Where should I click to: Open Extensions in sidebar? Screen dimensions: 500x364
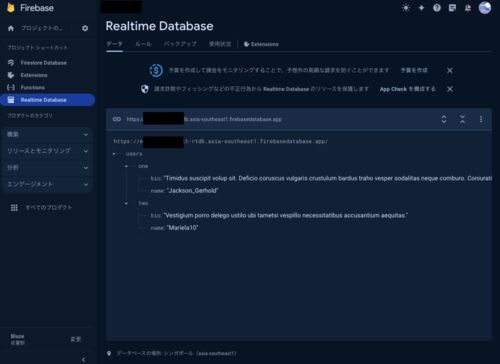34,75
